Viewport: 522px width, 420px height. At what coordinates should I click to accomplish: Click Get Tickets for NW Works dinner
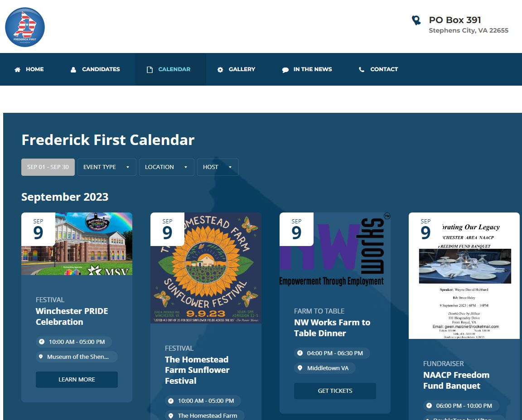click(335, 391)
